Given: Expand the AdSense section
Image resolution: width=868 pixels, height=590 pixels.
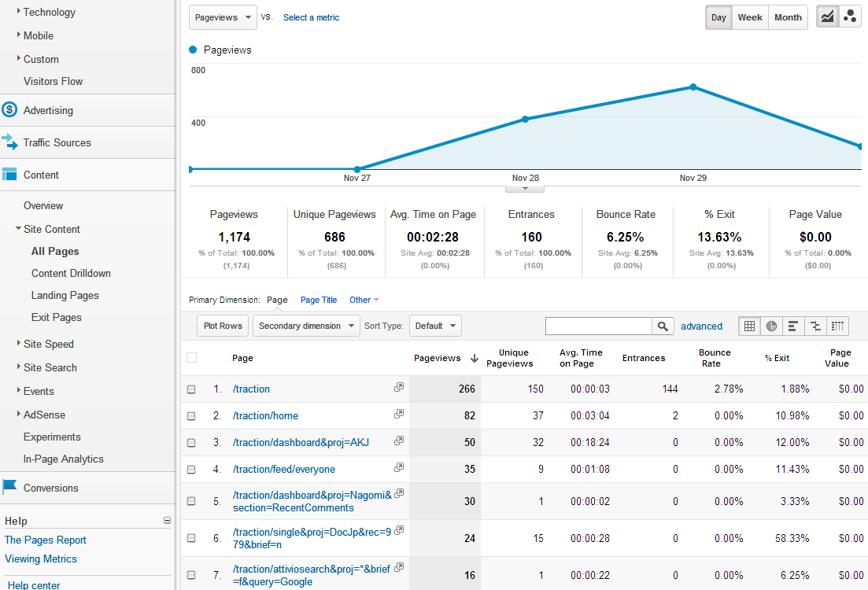Looking at the screenshot, I should coord(44,415).
